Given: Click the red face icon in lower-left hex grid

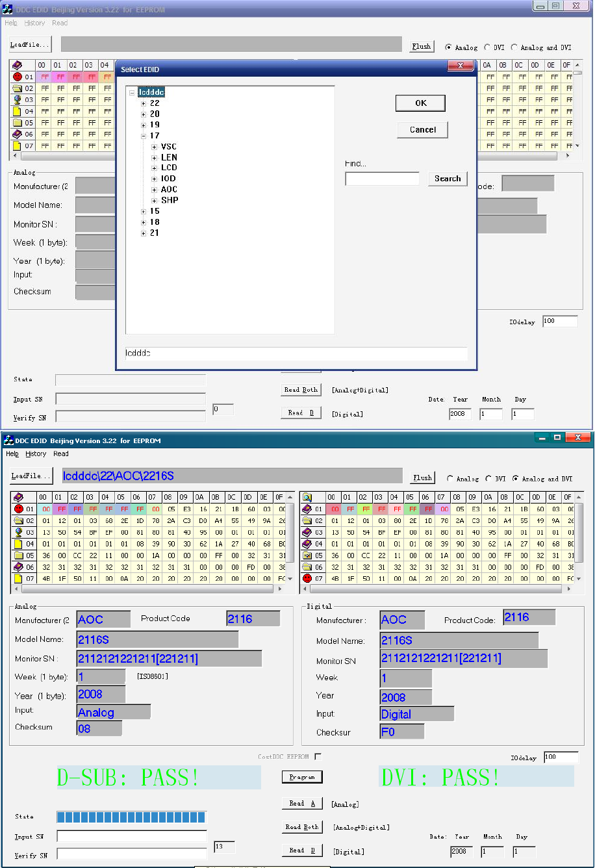Looking at the screenshot, I should [19, 509].
